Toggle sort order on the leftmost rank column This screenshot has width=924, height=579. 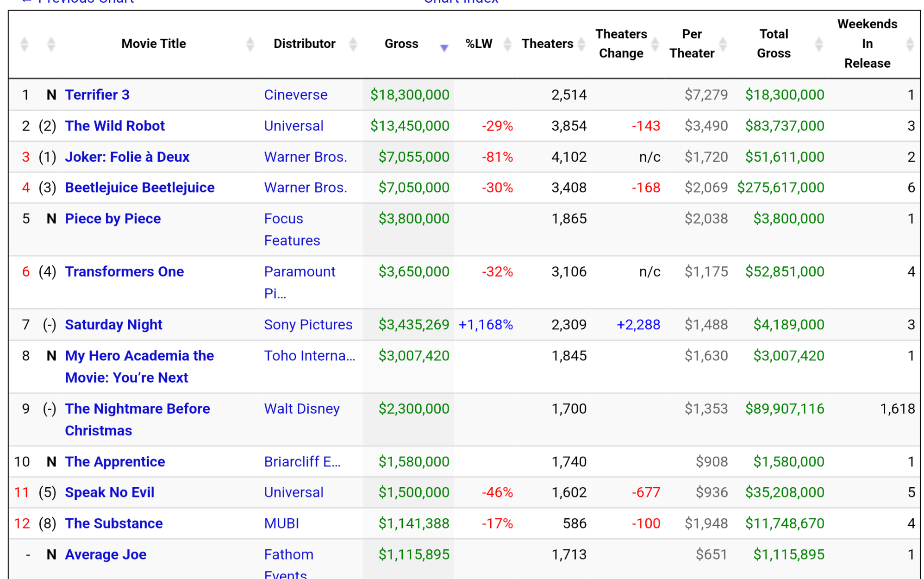pyautogui.click(x=25, y=44)
